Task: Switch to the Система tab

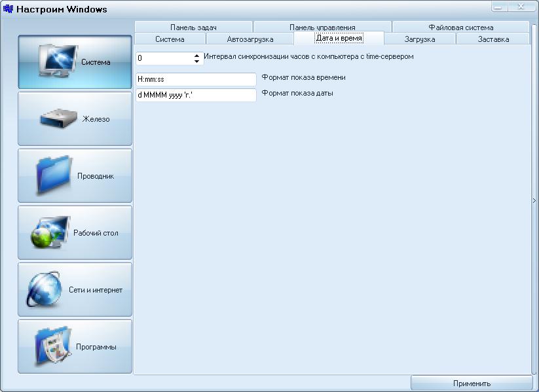Action: tap(170, 39)
